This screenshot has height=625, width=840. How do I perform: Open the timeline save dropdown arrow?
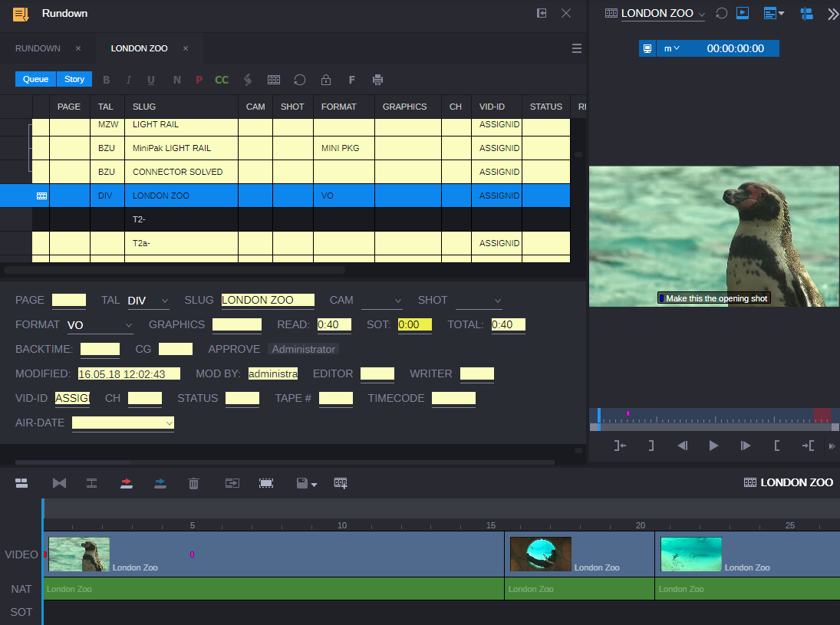pos(314,484)
